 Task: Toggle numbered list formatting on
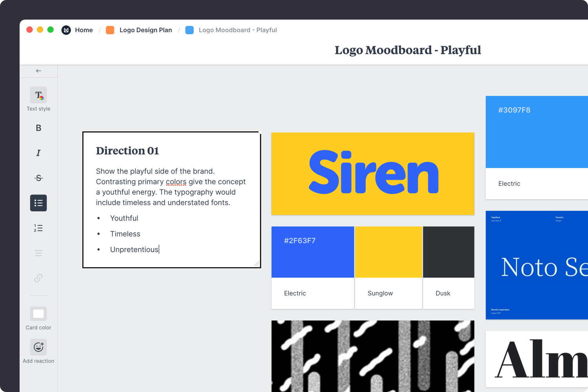tap(38, 228)
